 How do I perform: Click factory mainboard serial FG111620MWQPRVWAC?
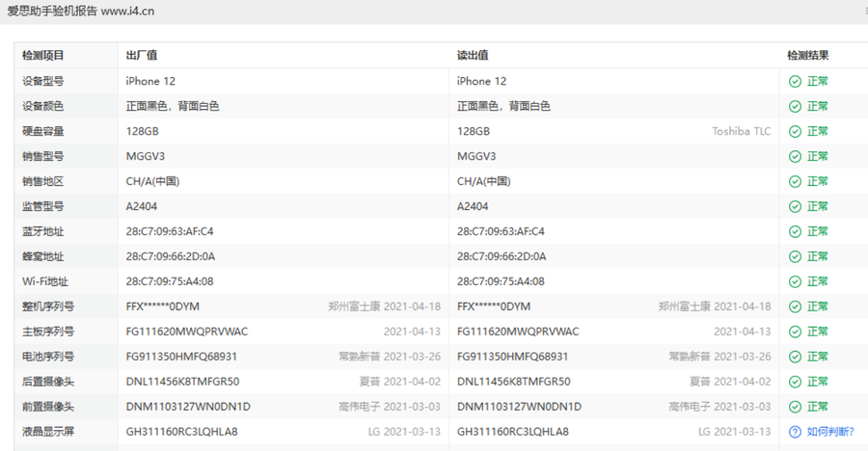point(187,332)
